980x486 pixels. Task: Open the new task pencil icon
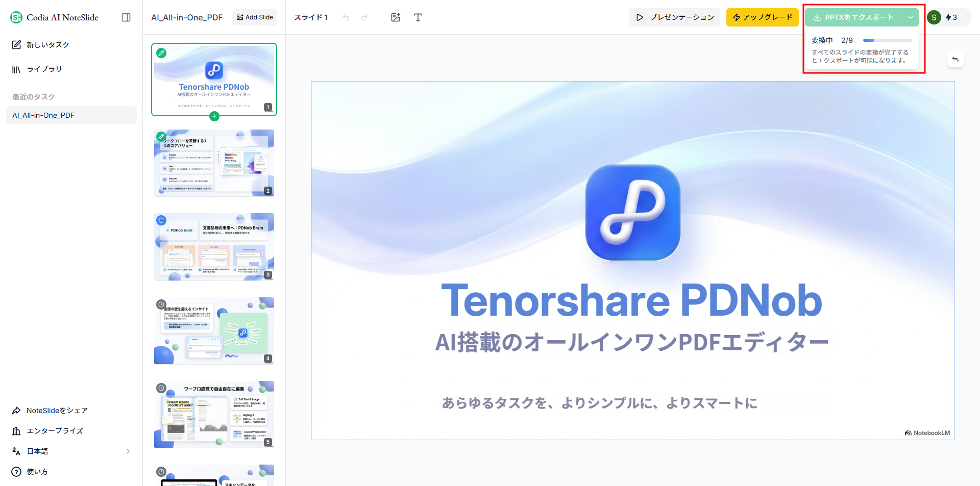point(16,45)
